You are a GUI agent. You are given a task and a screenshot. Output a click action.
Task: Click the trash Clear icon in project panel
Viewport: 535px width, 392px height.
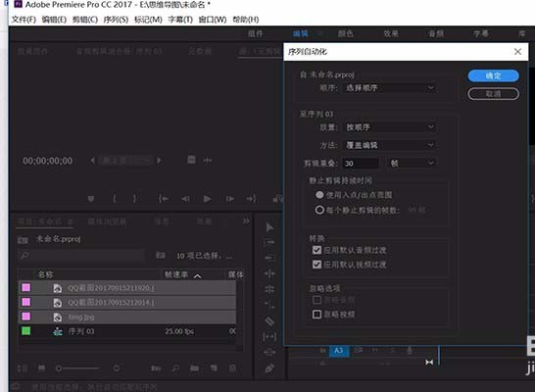tap(232, 368)
